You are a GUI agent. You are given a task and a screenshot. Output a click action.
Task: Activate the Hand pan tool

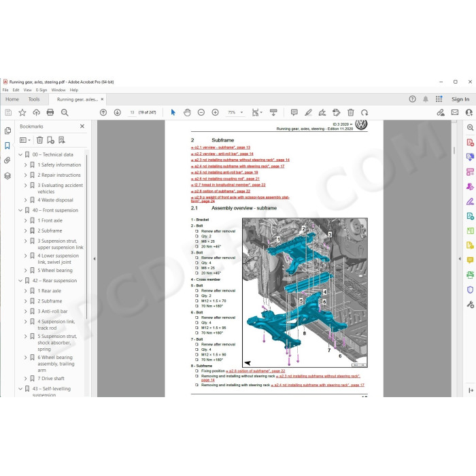[x=187, y=113]
